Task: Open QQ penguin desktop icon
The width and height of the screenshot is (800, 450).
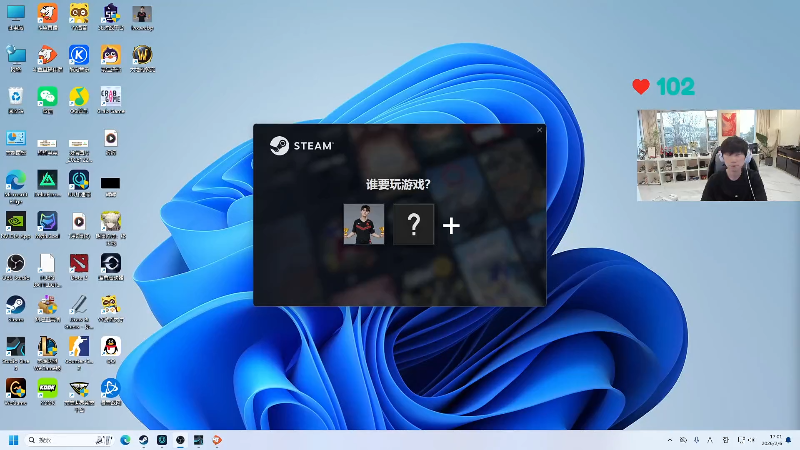Action: point(111,350)
